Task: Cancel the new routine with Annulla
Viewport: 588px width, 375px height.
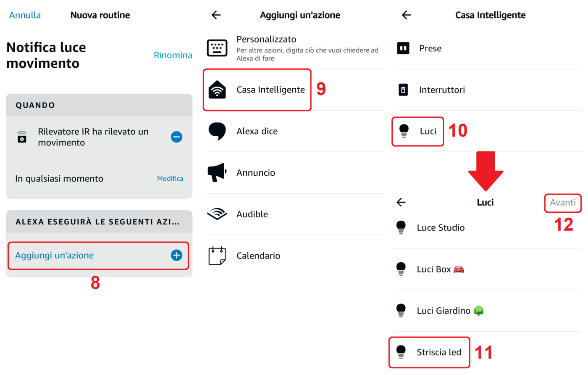Action: [x=25, y=15]
